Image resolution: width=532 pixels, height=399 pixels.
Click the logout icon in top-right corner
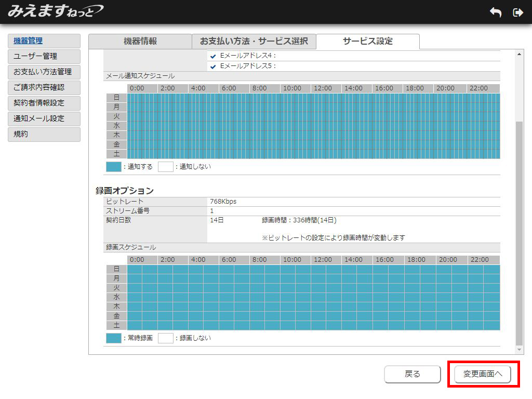point(517,12)
